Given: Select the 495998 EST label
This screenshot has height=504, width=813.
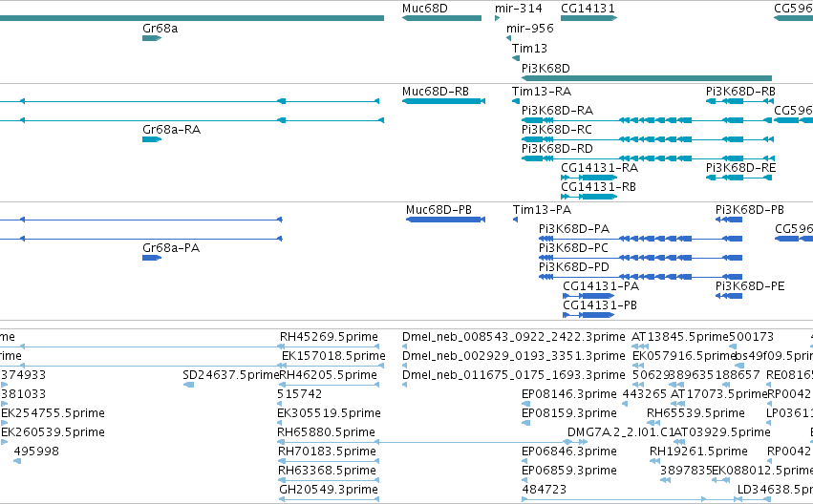Looking at the screenshot, I should [36, 451].
